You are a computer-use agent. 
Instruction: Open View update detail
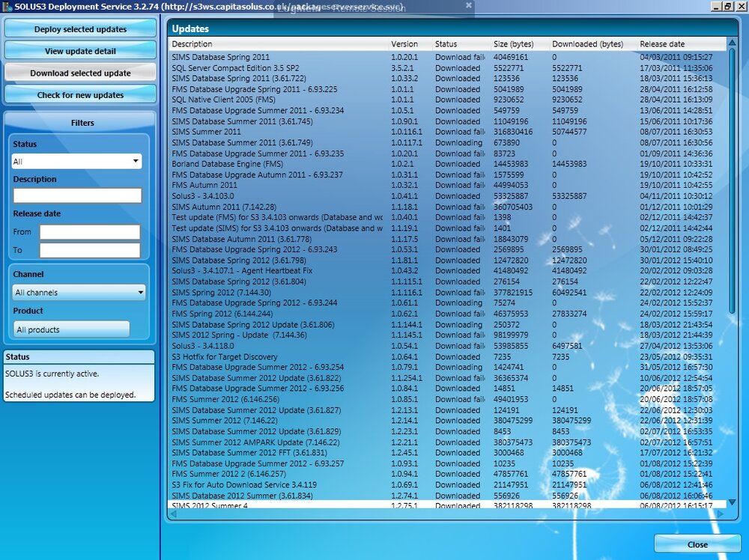coord(80,51)
